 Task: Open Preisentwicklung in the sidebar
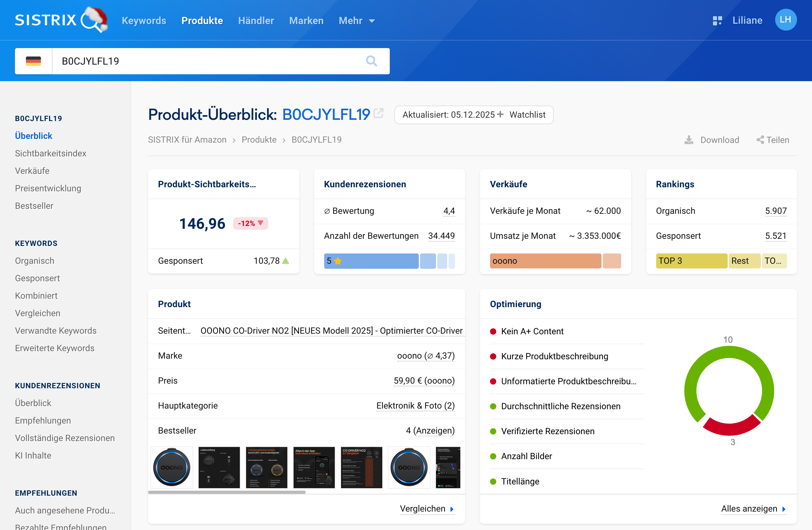(x=48, y=188)
